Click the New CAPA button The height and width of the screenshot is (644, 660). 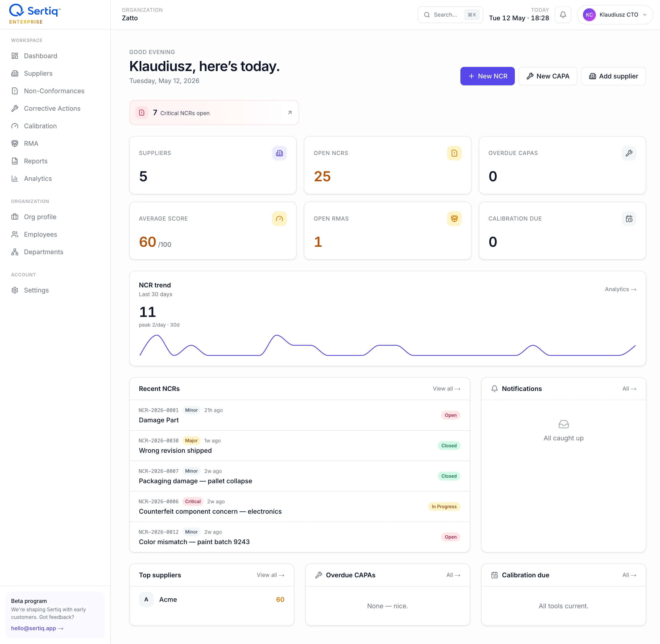[x=548, y=76]
